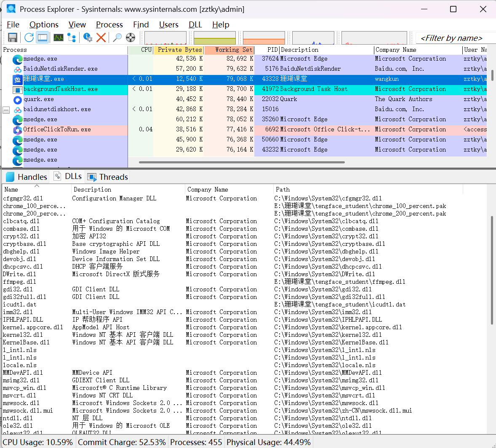
Task: Sort lower pane by Path column header
Action: coord(368,189)
